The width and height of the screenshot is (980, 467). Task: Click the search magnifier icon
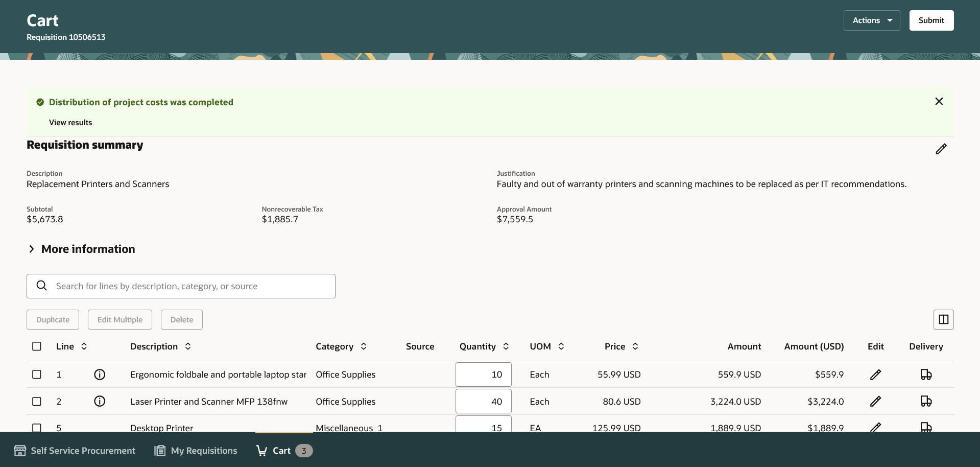(x=42, y=286)
